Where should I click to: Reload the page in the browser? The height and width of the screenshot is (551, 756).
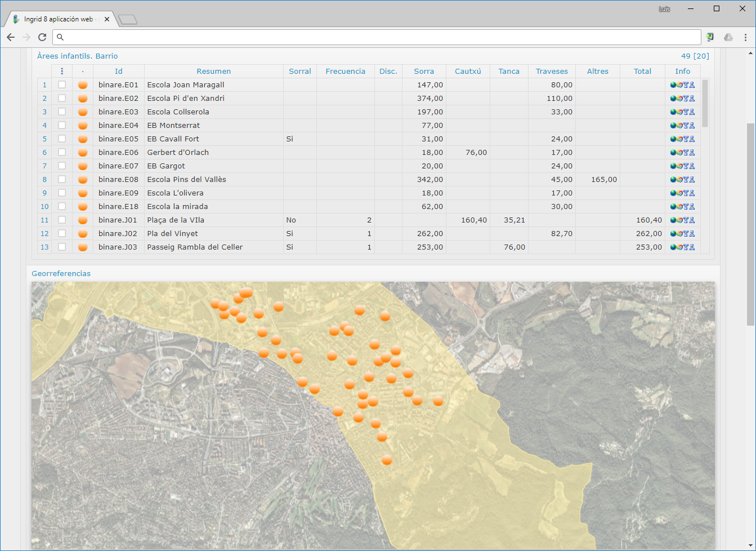click(42, 37)
